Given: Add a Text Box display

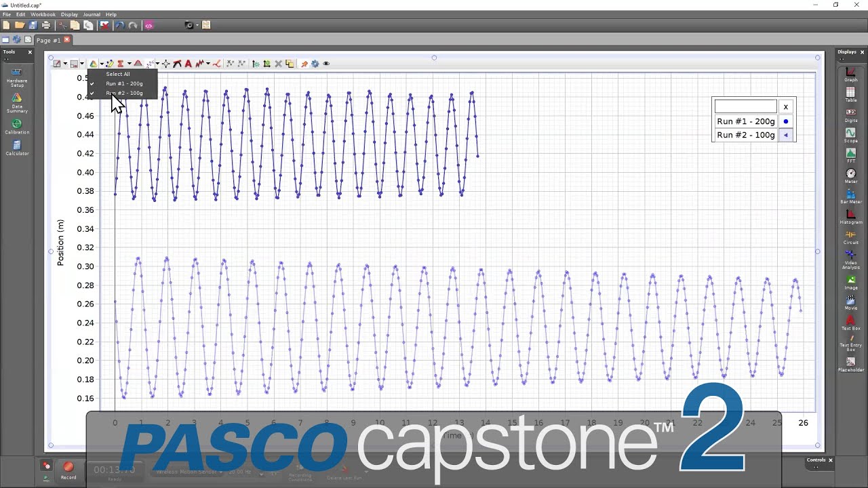Looking at the screenshot, I should (850, 323).
